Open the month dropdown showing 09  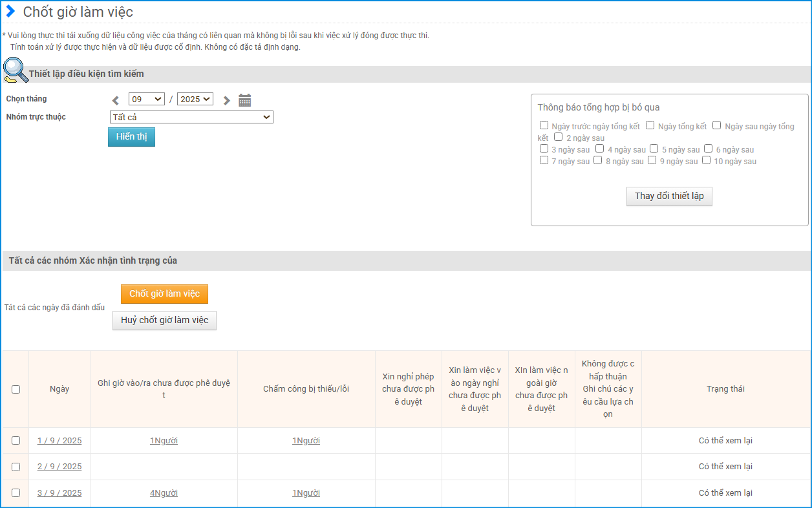click(147, 99)
